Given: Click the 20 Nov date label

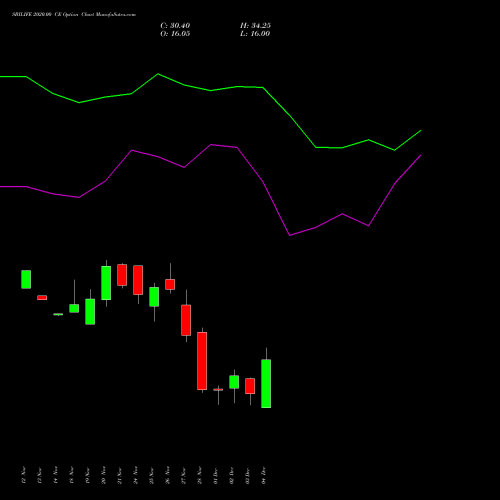Looking at the screenshot, I should point(104,475).
